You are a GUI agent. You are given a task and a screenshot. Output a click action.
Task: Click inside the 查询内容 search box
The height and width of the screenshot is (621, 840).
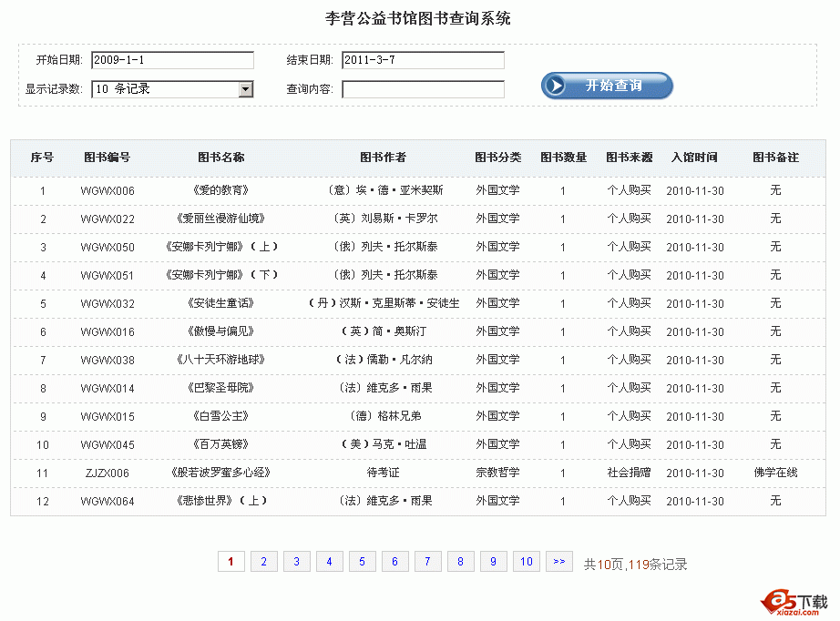[x=423, y=90]
